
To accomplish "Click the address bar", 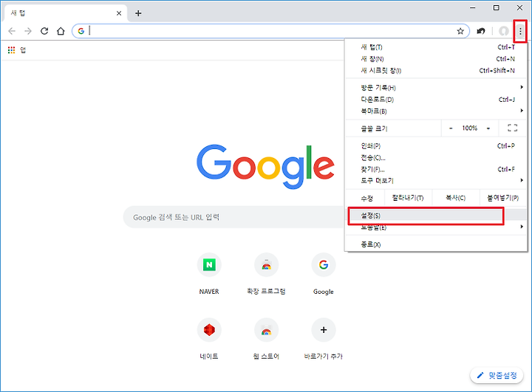I will tap(271, 31).
